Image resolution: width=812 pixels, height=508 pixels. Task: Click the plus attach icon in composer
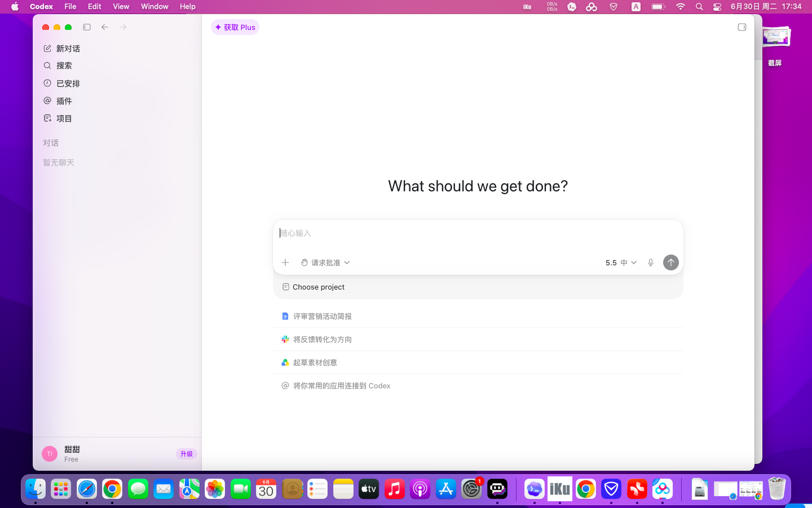point(285,262)
